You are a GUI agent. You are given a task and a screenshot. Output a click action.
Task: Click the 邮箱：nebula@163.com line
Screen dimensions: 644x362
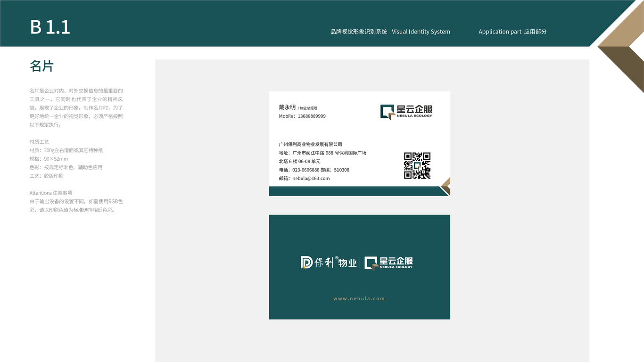pyautogui.click(x=304, y=178)
